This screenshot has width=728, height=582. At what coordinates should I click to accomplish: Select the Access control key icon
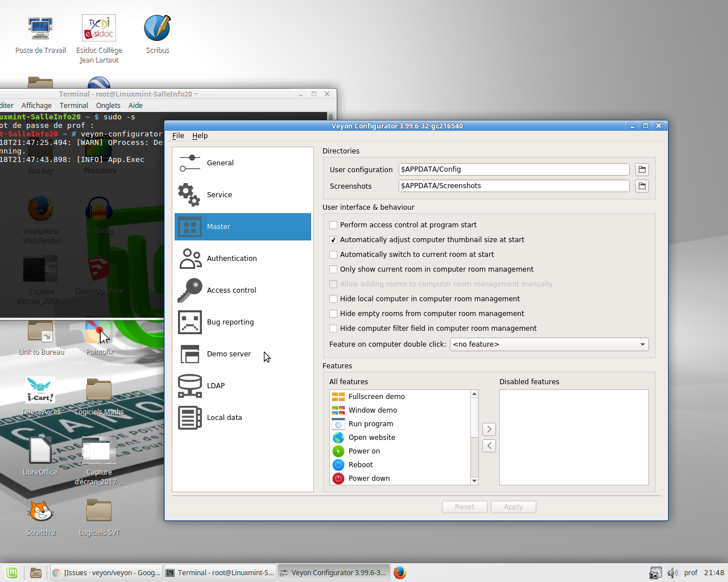pyautogui.click(x=189, y=290)
